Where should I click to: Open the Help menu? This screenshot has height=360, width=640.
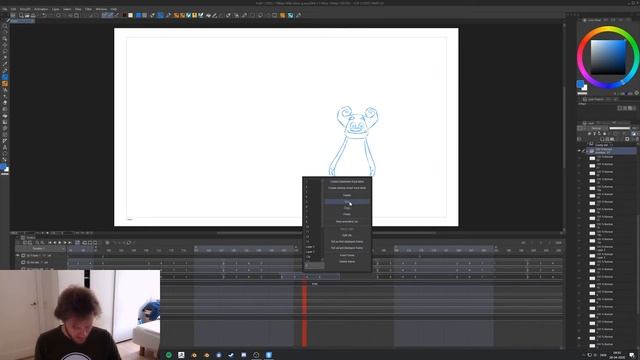[x=113, y=9]
